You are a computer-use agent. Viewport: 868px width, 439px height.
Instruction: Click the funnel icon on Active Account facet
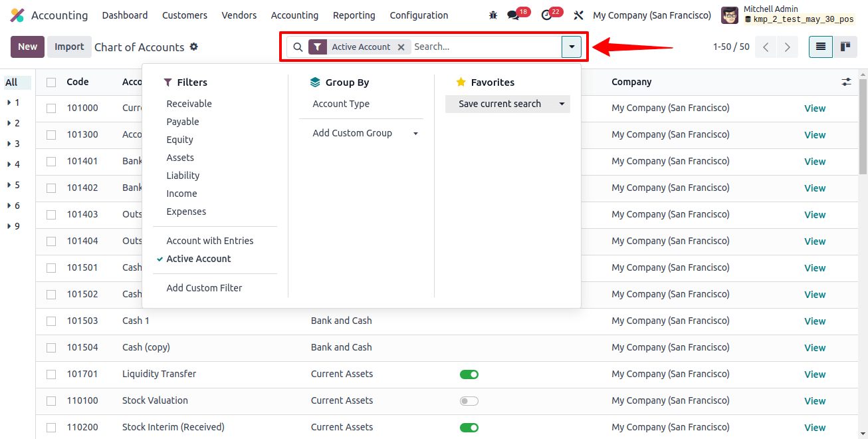tap(318, 47)
